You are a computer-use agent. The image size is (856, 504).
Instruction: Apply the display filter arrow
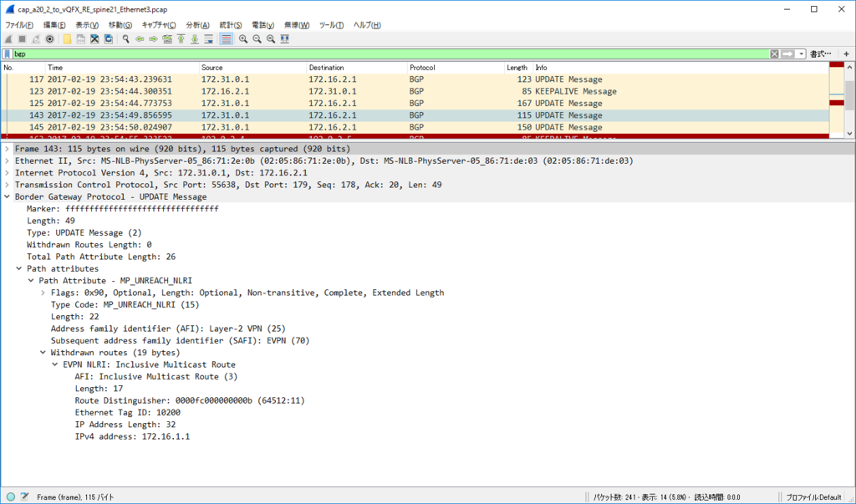pos(787,54)
